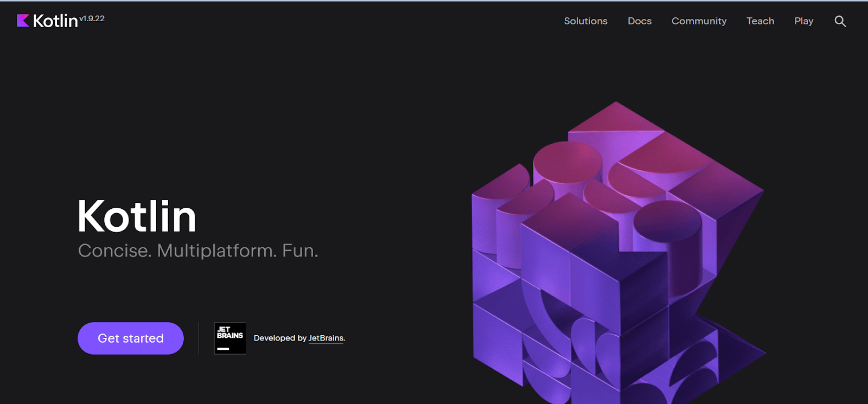
Task: Open the Play menu item
Action: click(x=803, y=21)
